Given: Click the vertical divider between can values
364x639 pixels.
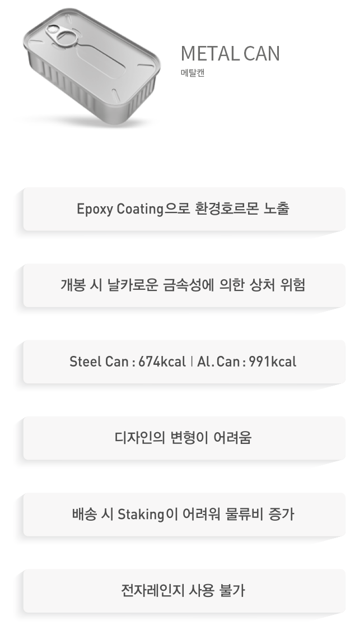Looking at the screenshot, I should pyautogui.click(x=192, y=362).
